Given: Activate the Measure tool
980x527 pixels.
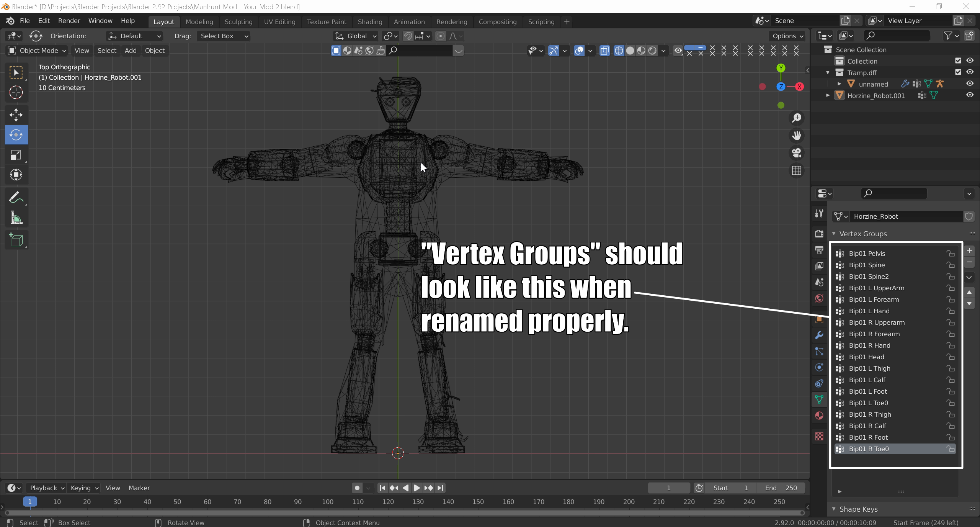Looking at the screenshot, I should (16, 218).
